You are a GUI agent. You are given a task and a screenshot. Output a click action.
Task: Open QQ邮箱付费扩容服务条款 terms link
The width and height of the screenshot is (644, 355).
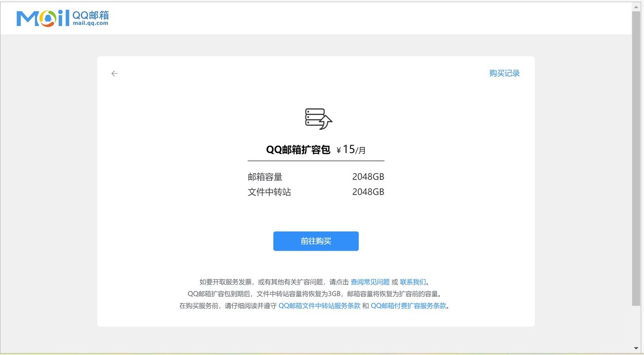click(x=408, y=305)
